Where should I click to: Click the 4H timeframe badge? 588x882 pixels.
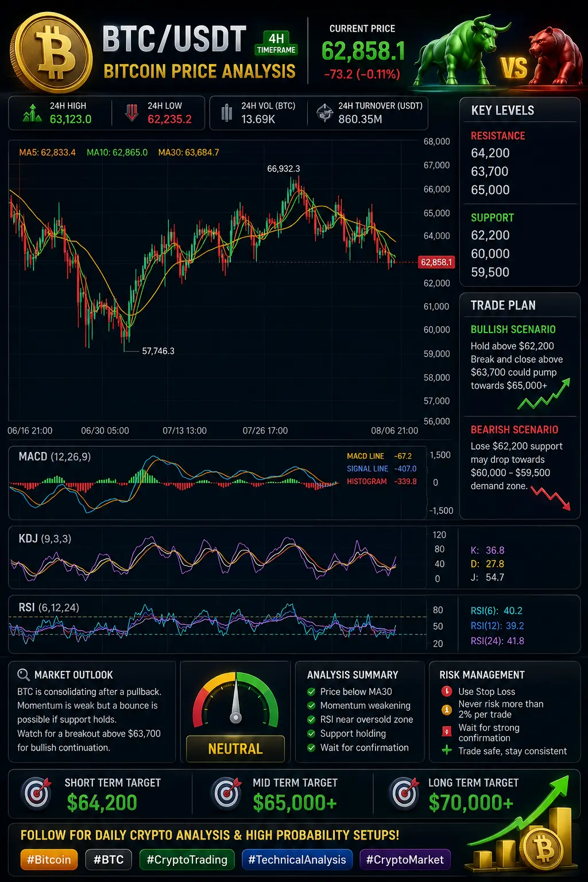pos(276,43)
